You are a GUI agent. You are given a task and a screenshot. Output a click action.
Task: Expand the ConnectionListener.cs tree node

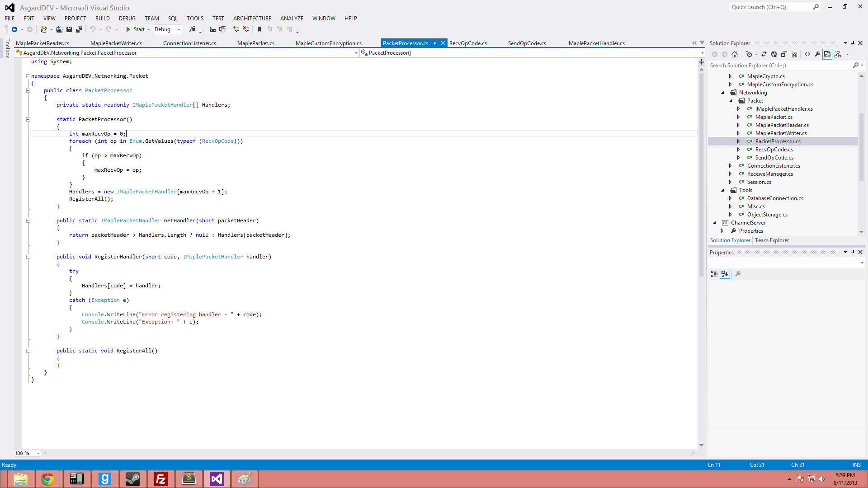click(730, 166)
